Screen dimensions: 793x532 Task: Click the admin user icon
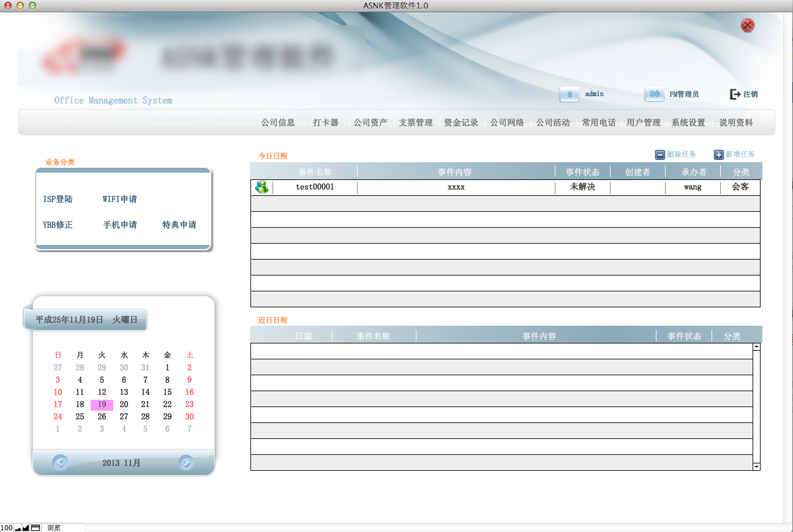569,94
